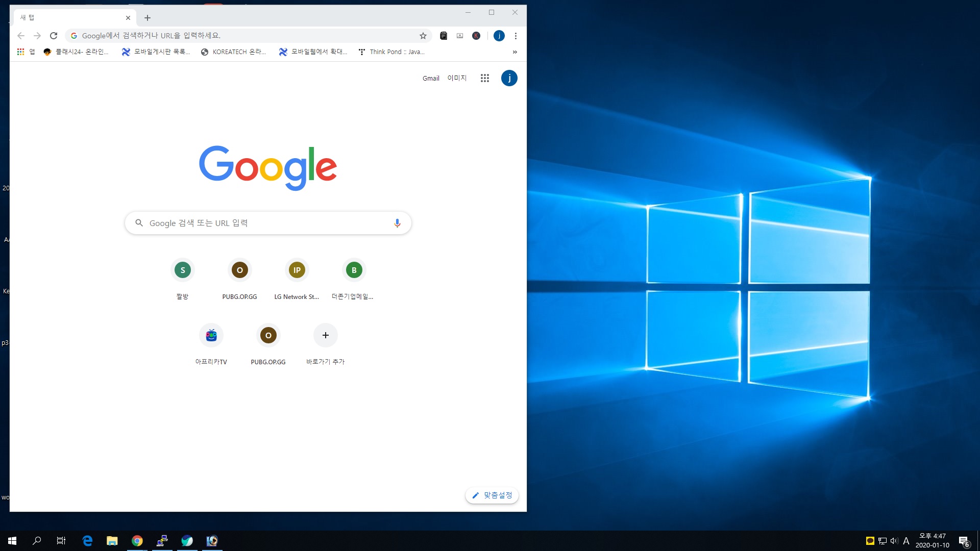The width and height of the screenshot is (980, 551).
Task: Reload the current page
Action: tap(54, 36)
